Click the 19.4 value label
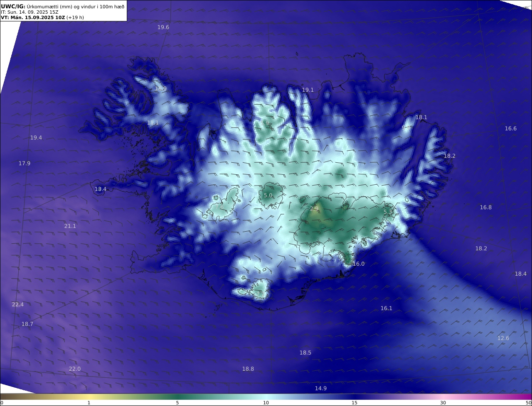532x406 pixels. point(36,138)
